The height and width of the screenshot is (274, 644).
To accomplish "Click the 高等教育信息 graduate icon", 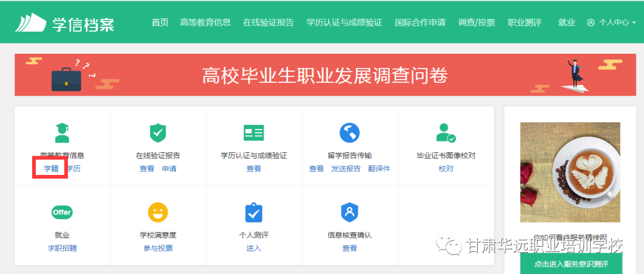I will point(62,133).
